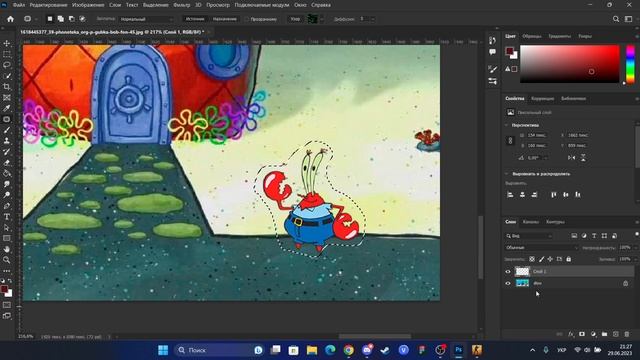The height and width of the screenshot is (360, 640).
Task: Select the Crop tool
Action: pyautogui.click(x=7, y=87)
